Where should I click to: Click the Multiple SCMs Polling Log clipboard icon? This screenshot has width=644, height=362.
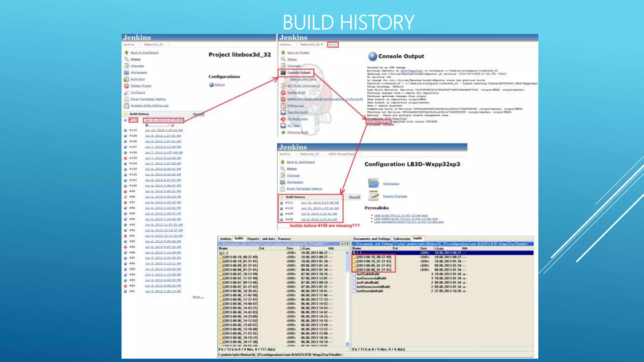tap(126, 106)
